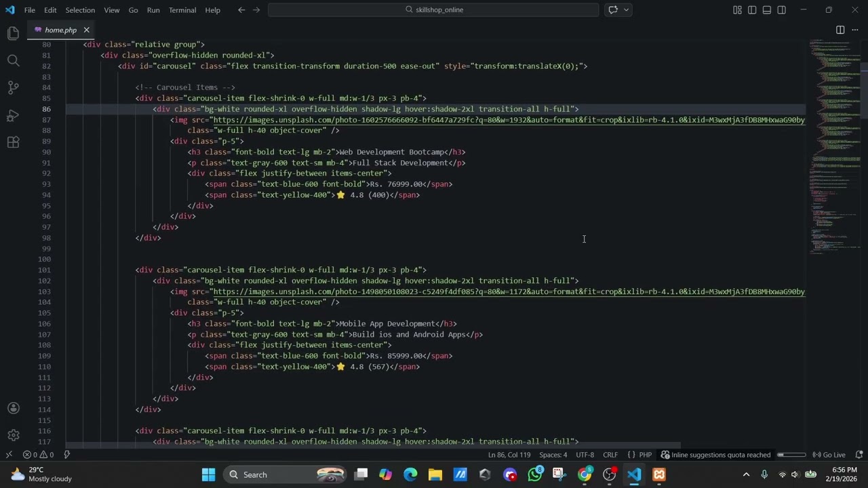
Task: Open the Edit menu
Action: [50, 10]
